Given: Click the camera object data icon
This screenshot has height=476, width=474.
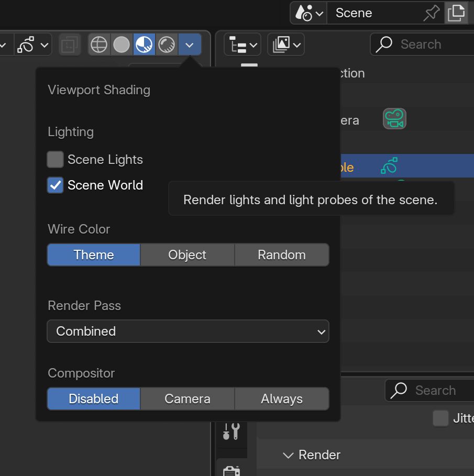Looking at the screenshot, I should (394, 119).
